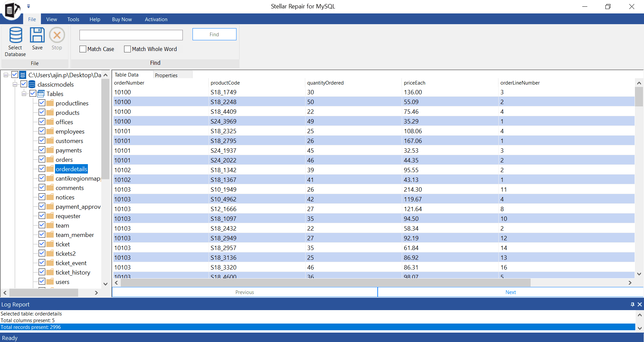644x342 pixels.
Task: Uncheck the Tables node checkbox
Action: click(33, 93)
